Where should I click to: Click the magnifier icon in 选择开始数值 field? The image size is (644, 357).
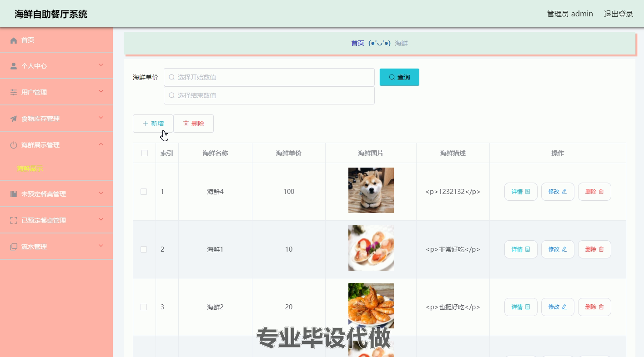coord(171,77)
